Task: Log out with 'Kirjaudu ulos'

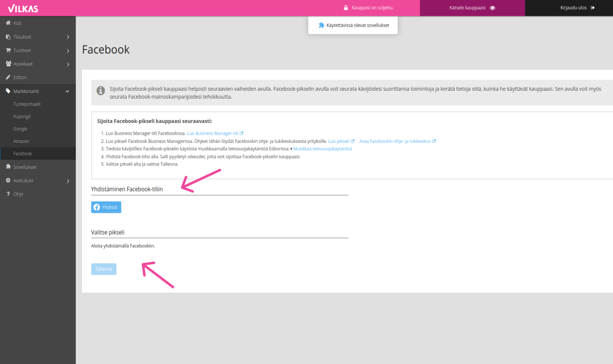Action: (569, 8)
